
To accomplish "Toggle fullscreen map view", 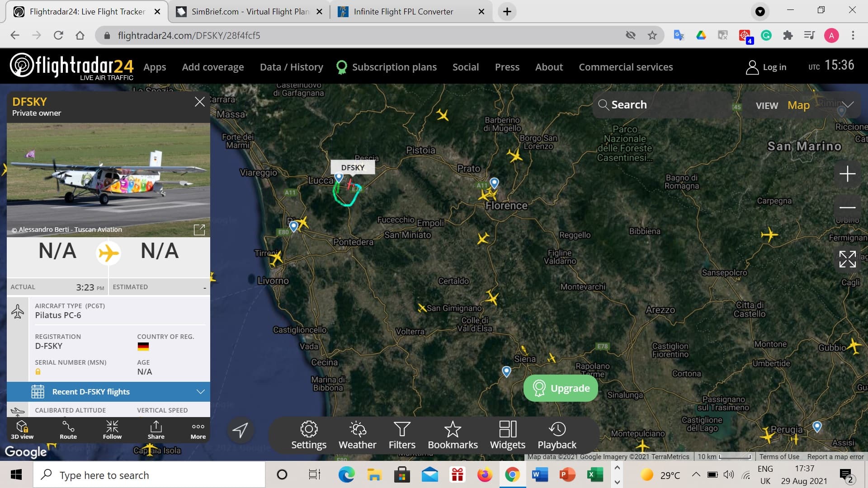I will click(x=847, y=259).
